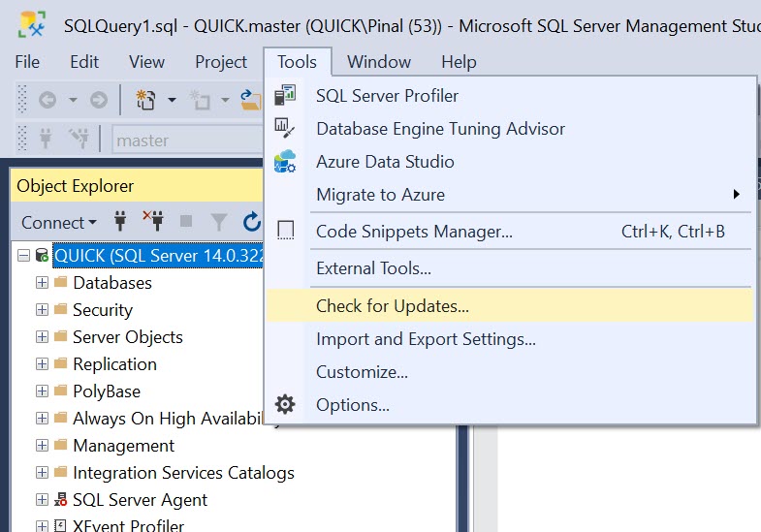The height and width of the screenshot is (532, 761).
Task: Click the Refresh icon in Object Explorer
Action: point(252,222)
